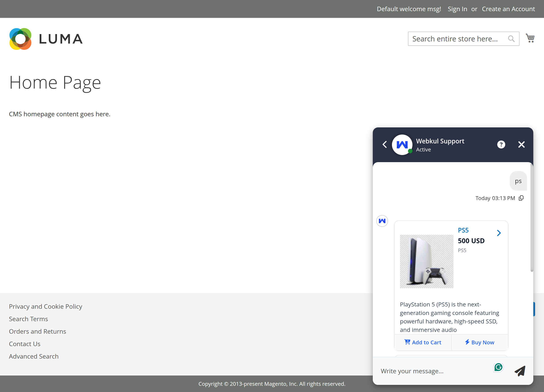544x392 pixels.
Task: Go back with chat back arrow
Action: tap(385, 145)
